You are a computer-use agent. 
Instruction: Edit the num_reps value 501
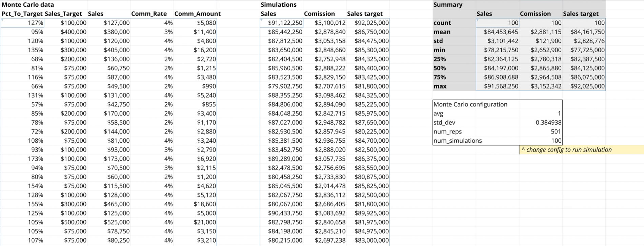point(541,131)
